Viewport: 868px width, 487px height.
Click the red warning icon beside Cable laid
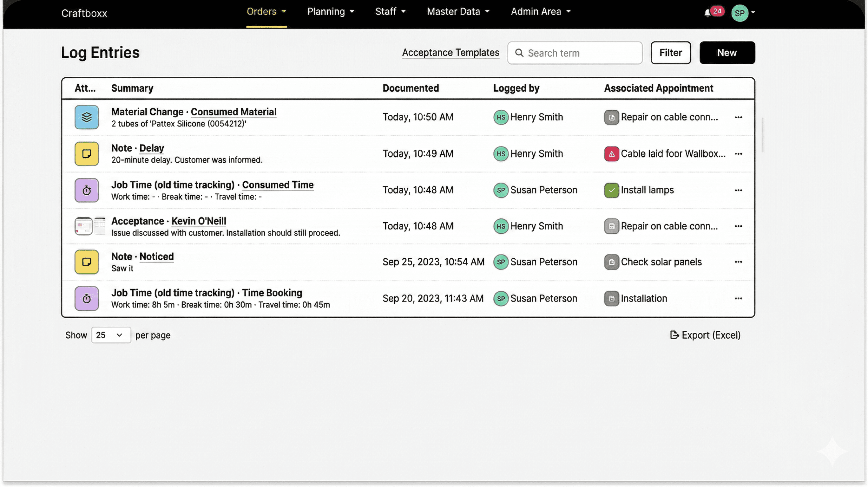coord(611,154)
